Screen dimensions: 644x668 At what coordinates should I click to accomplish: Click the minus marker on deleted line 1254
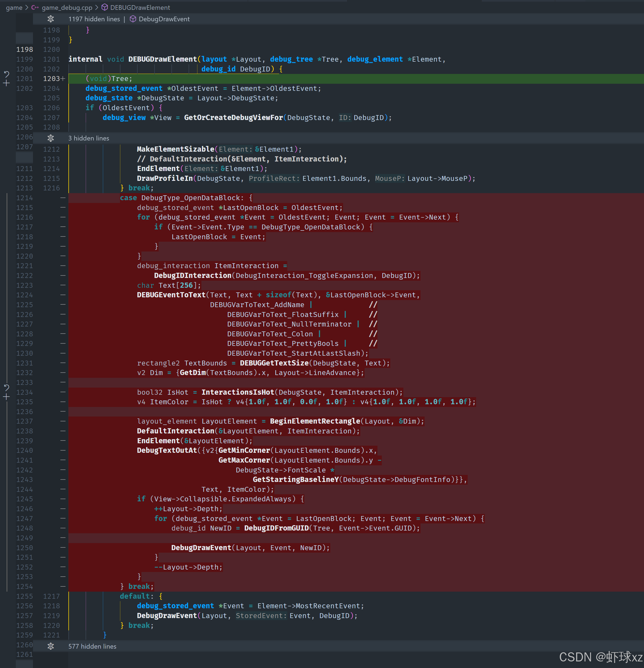click(x=63, y=586)
